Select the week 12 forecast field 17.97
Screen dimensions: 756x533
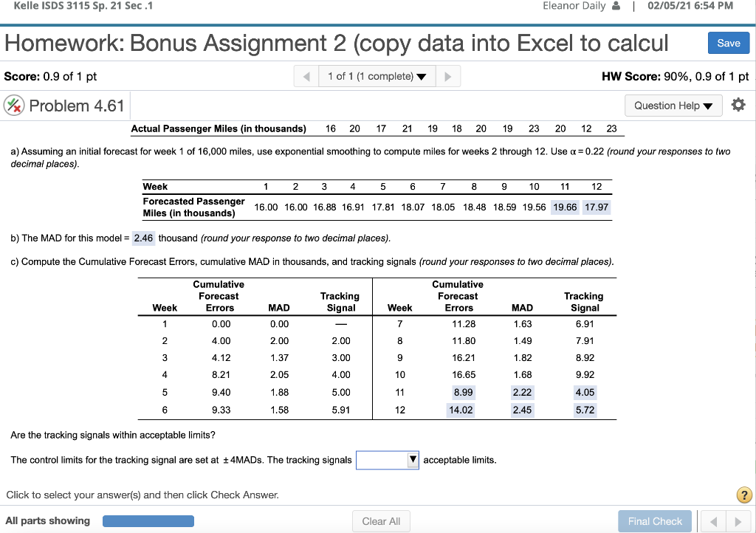[x=597, y=207]
